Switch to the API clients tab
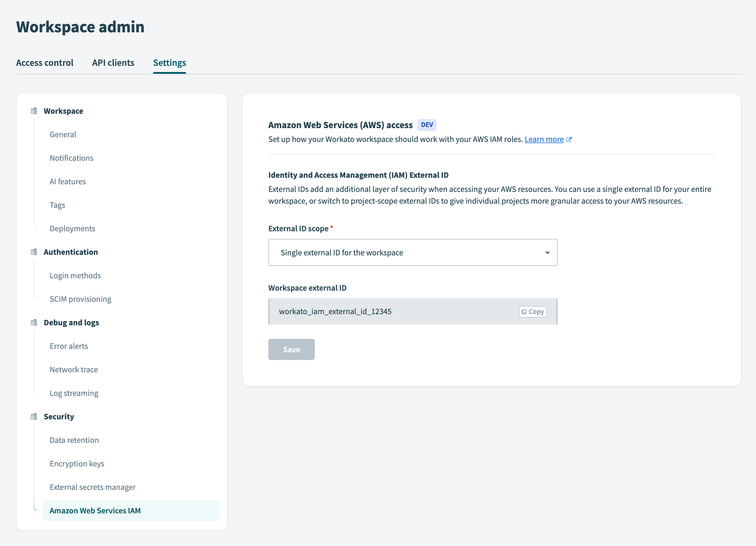Image resolution: width=756 pixels, height=546 pixels. pyautogui.click(x=113, y=62)
